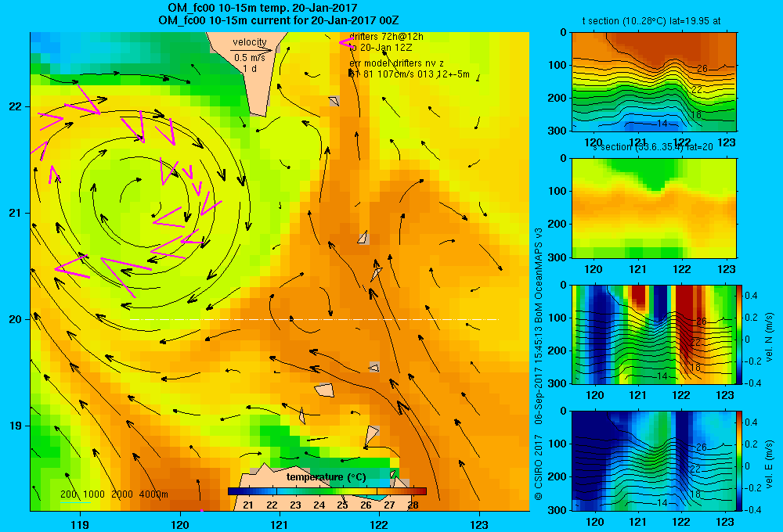Click latitude label 19 on the main map axis
This screenshot has width=783, height=532.
pos(15,426)
